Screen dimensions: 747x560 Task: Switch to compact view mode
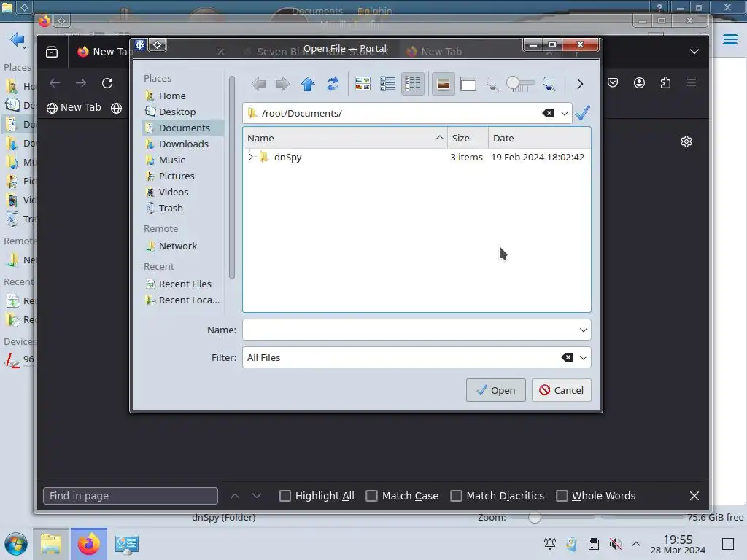[x=388, y=85]
